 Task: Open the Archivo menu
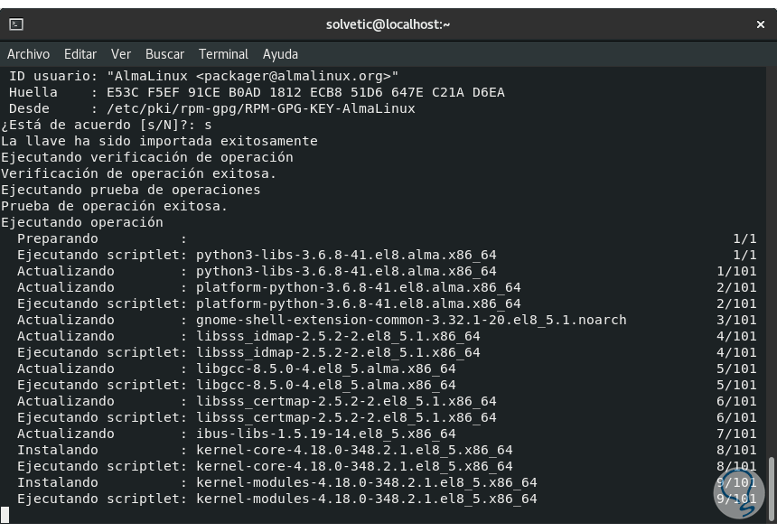tap(28, 54)
